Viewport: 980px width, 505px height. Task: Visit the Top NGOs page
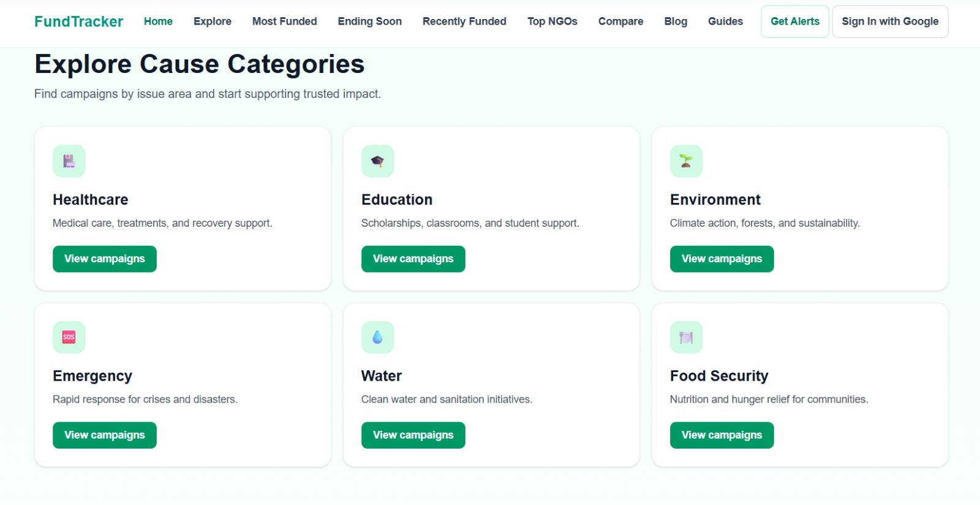pyautogui.click(x=552, y=21)
